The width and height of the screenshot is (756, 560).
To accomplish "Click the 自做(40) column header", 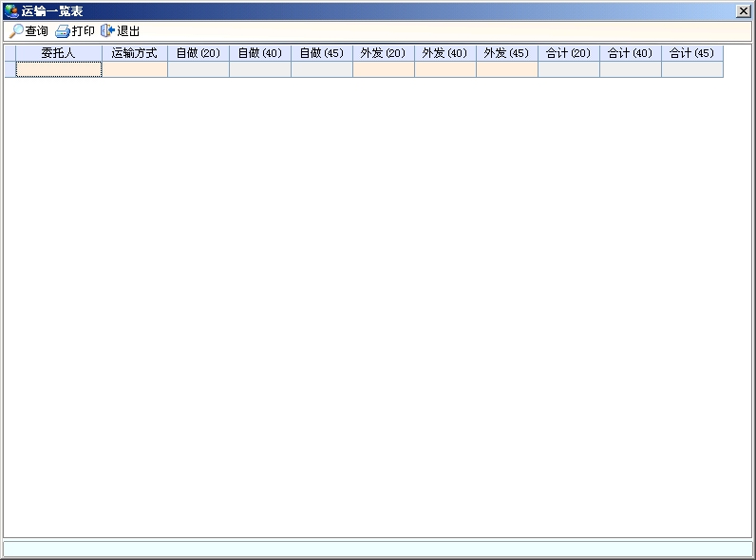I will (260, 53).
